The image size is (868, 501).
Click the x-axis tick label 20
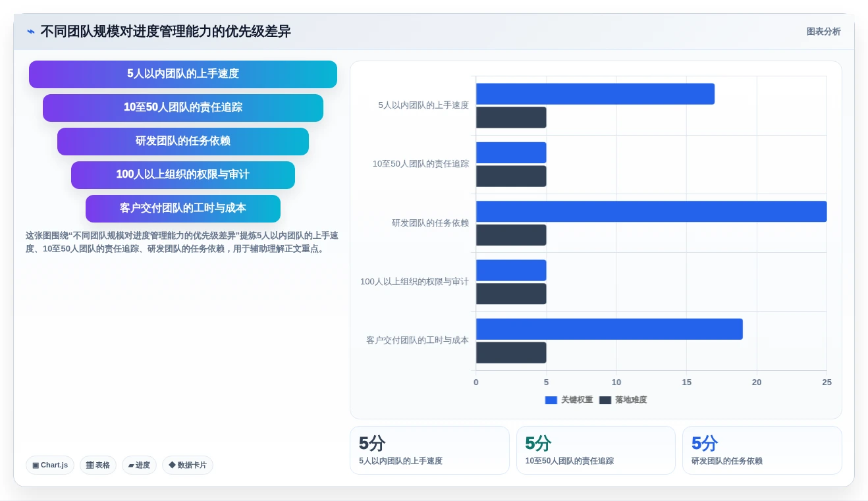pos(757,382)
